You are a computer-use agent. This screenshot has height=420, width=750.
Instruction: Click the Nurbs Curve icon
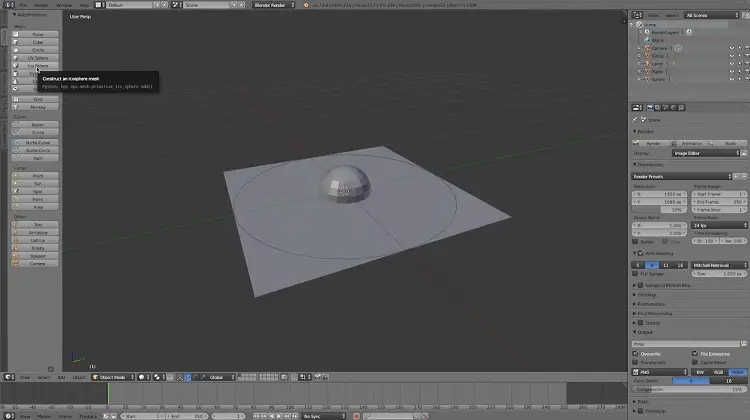click(16, 143)
